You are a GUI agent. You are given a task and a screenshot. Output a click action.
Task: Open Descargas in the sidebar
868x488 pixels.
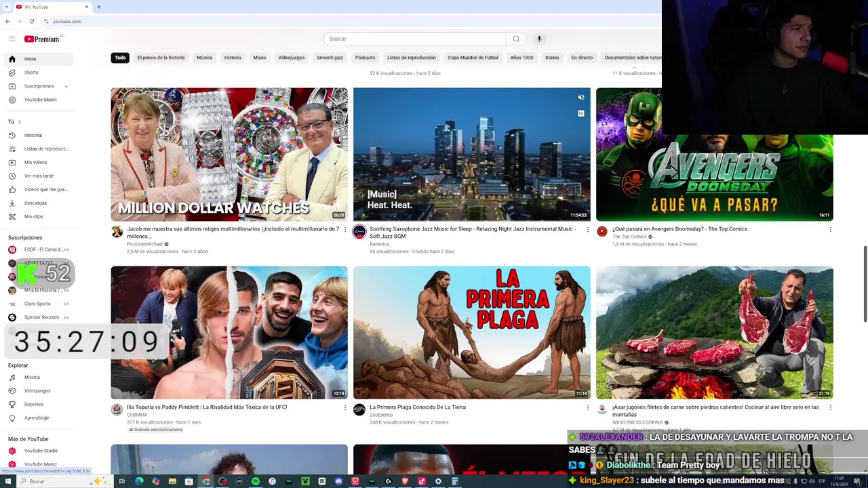coord(38,203)
